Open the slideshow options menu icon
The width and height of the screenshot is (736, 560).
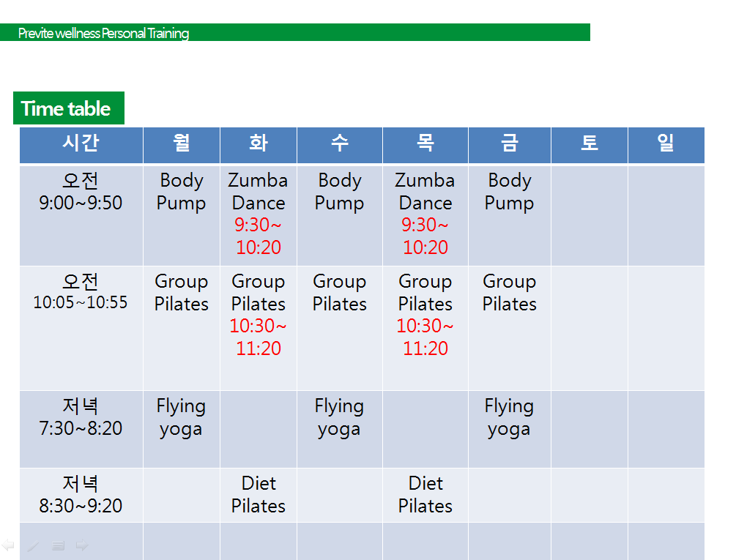[x=59, y=545]
